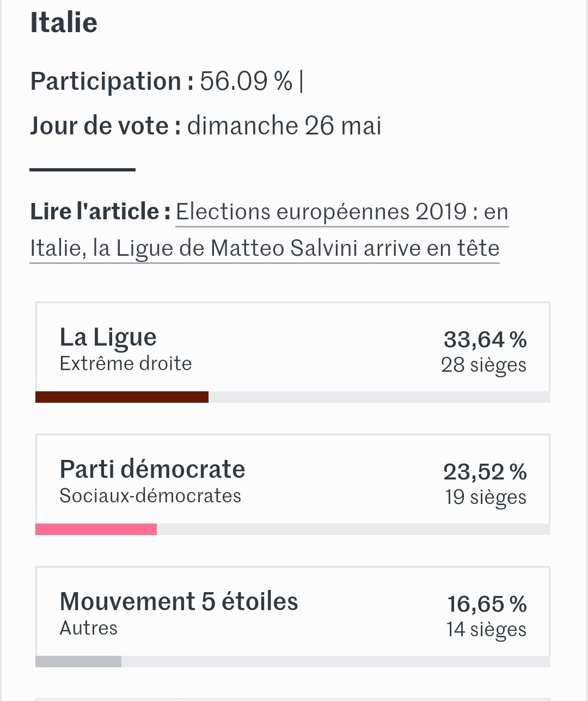Select the Mouvement 5 étoiles party name
The image size is (588, 701).
(179, 601)
